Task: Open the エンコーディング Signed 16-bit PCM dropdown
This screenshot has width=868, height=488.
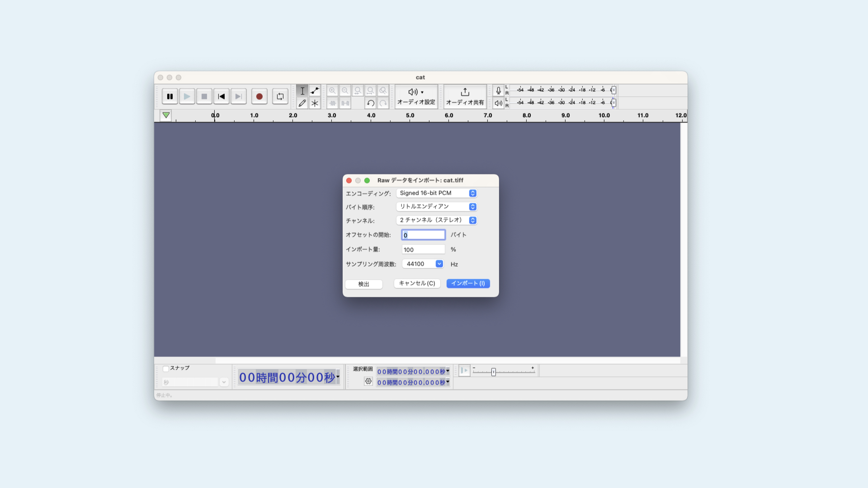Action: click(x=436, y=193)
